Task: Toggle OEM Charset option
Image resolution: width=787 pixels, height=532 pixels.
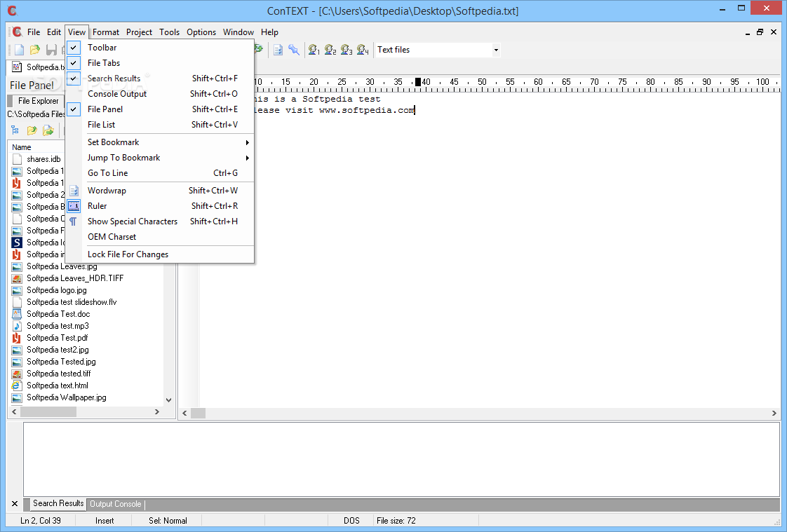Action: pyautogui.click(x=160, y=237)
